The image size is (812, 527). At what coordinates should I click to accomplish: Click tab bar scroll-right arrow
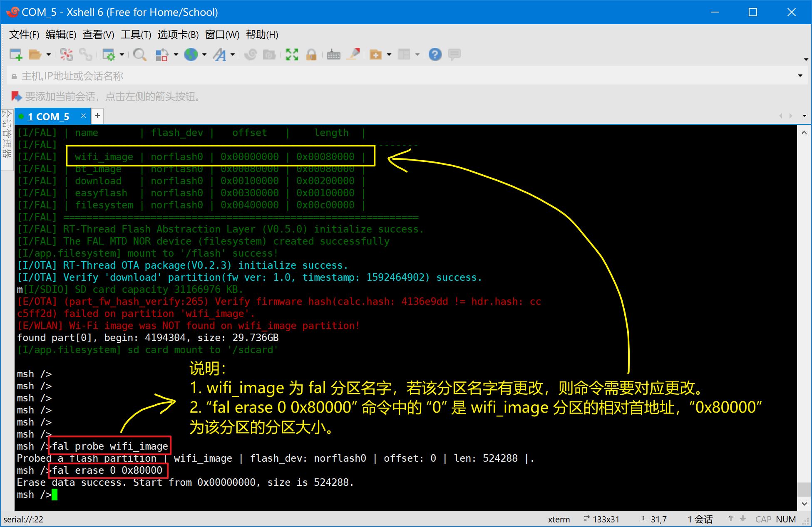(791, 116)
